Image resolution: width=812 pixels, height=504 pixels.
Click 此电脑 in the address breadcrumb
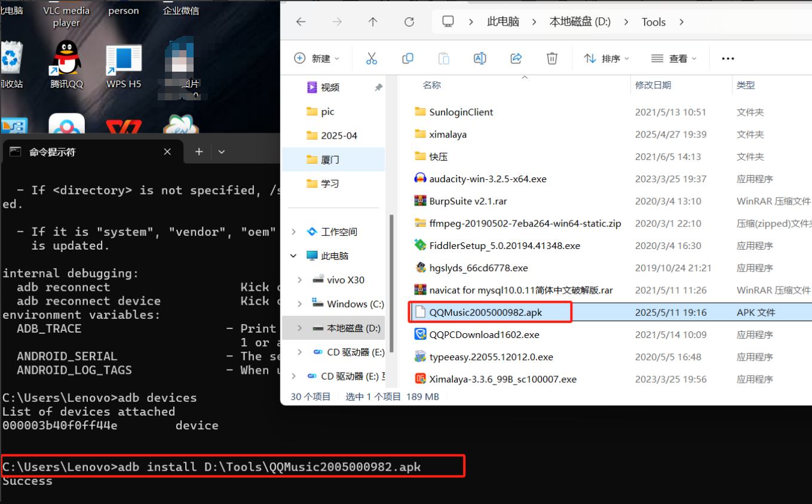[503, 22]
